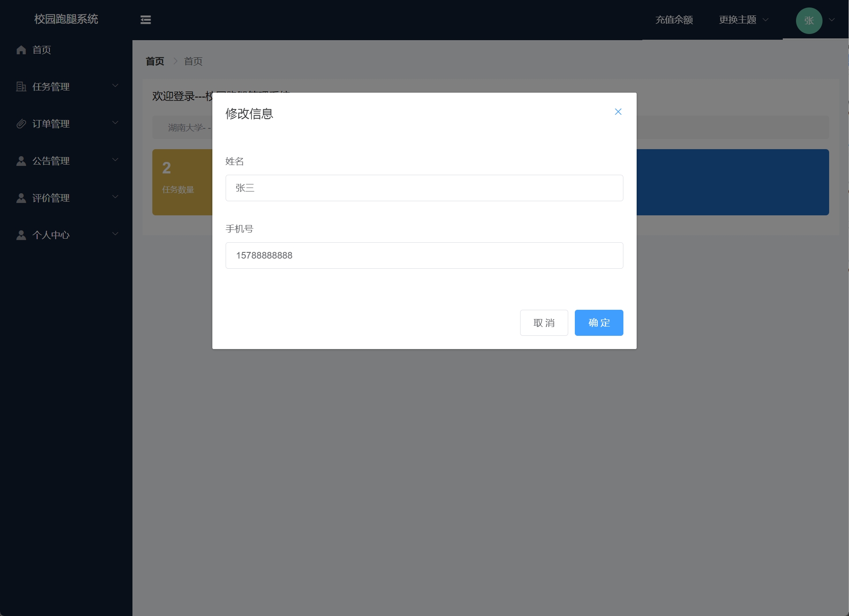Open the 充值余额 menu item
849x616 pixels.
pos(674,20)
